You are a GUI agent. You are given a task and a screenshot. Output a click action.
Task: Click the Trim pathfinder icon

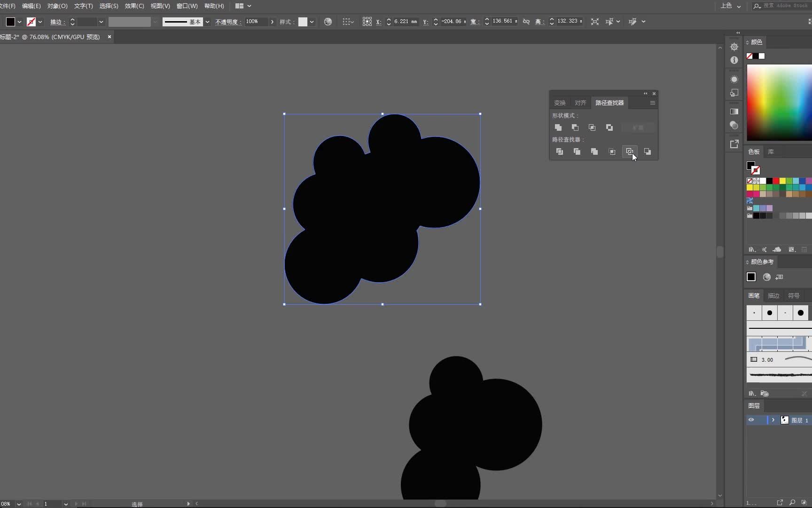[577, 151]
